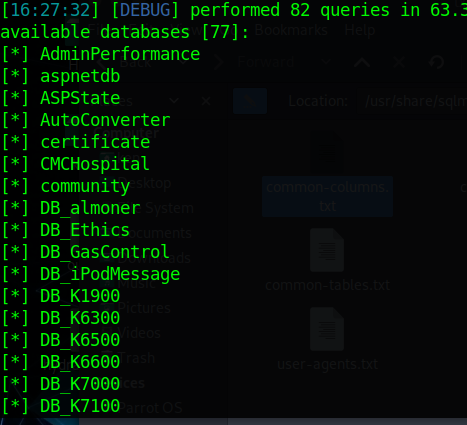This screenshot has height=425, width=467.
Task: Select Parrot OS device in sidebar
Action: 150,408
